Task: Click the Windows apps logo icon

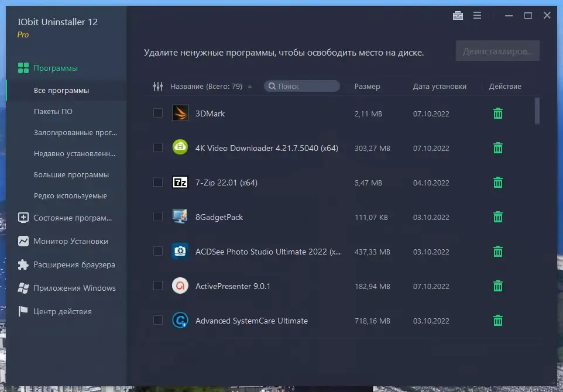Action: pos(23,288)
